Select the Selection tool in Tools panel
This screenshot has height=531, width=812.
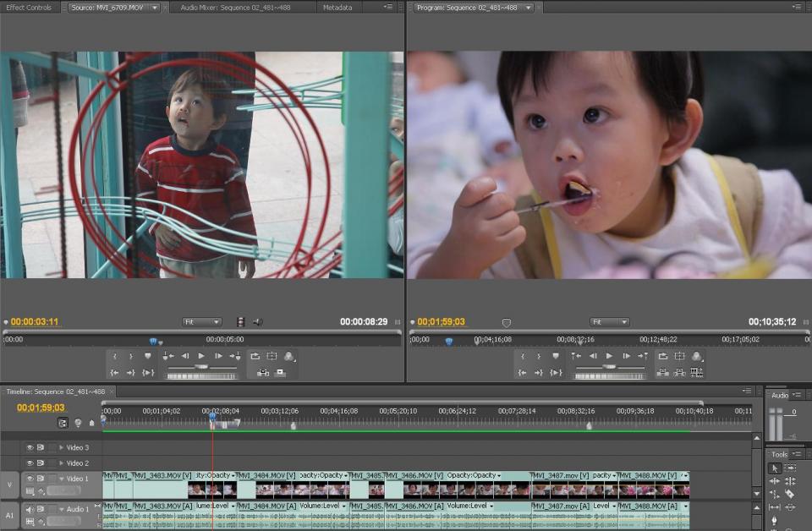click(774, 468)
